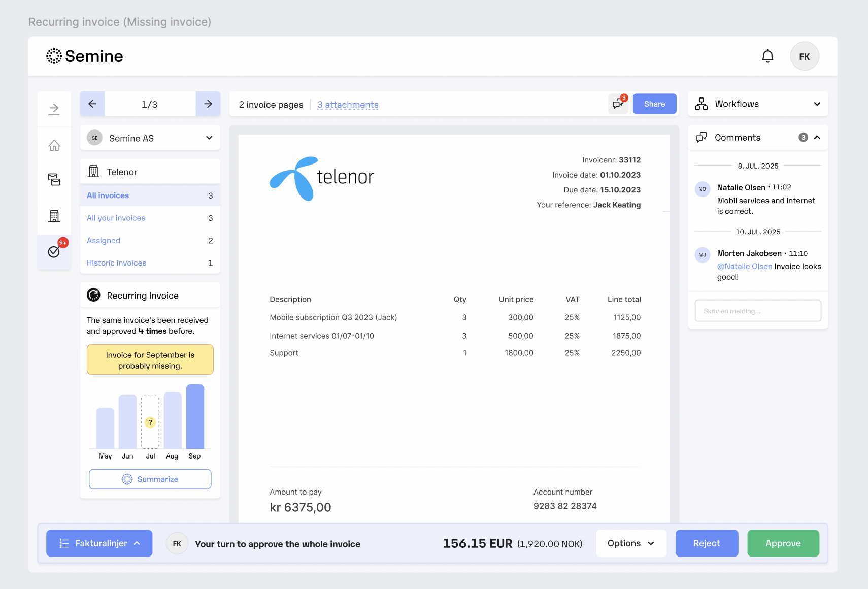Toggle the Fakturalinjer panel
Image resolution: width=868 pixels, height=589 pixels.
pyautogui.click(x=99, y=543)
